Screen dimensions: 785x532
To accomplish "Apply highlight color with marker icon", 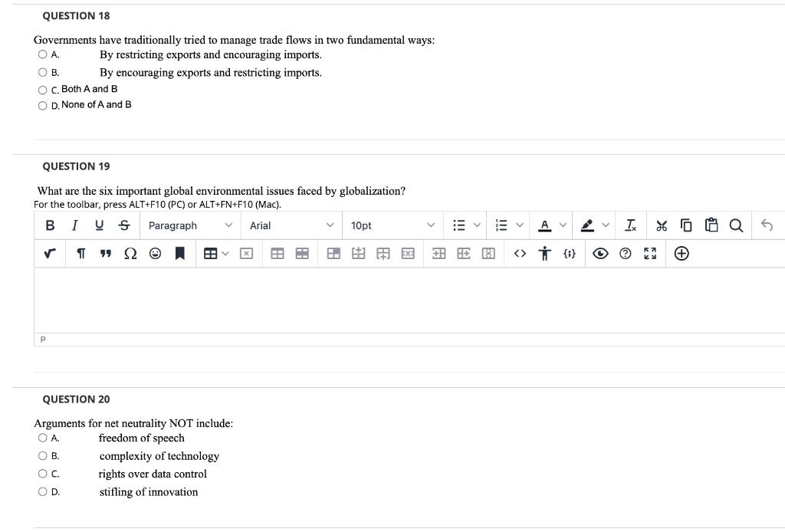I will 587,225.
